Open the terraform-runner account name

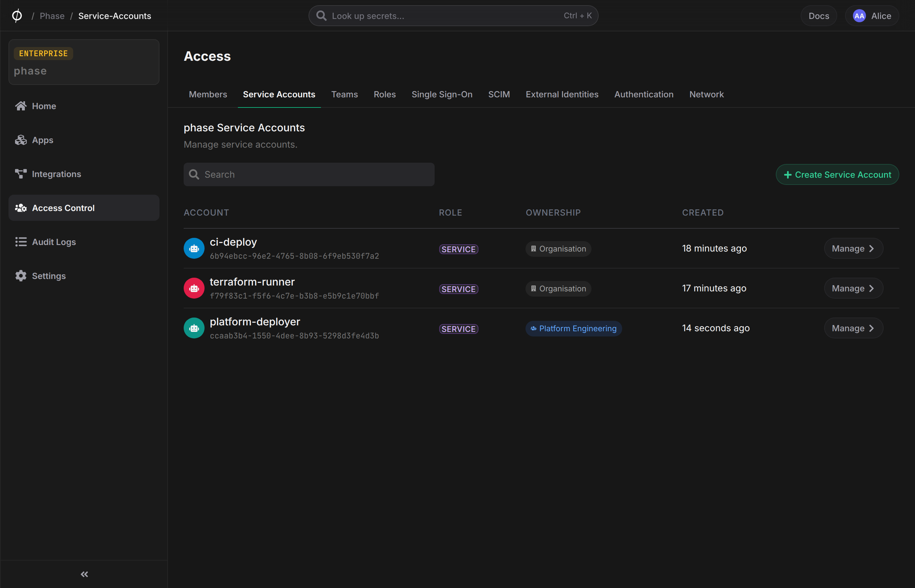click(252, 282)
